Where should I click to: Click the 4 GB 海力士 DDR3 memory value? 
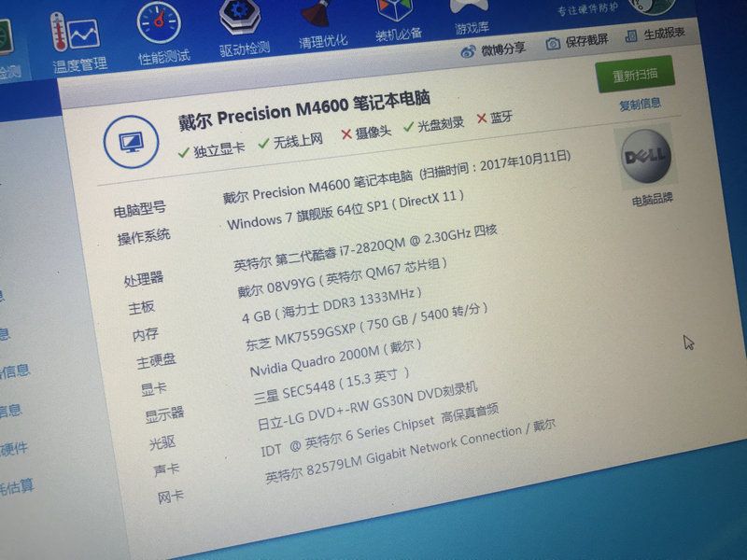point(331,306)
